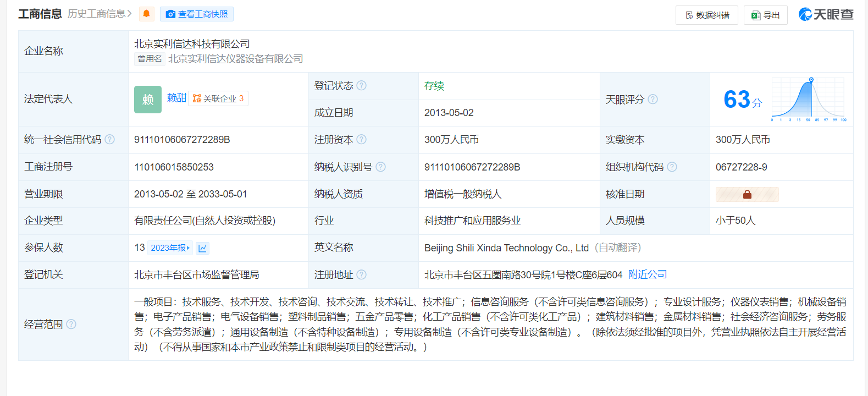Open 关联企业 3 tag
This screenshot has height=396, width=868.
click(218, 98)
